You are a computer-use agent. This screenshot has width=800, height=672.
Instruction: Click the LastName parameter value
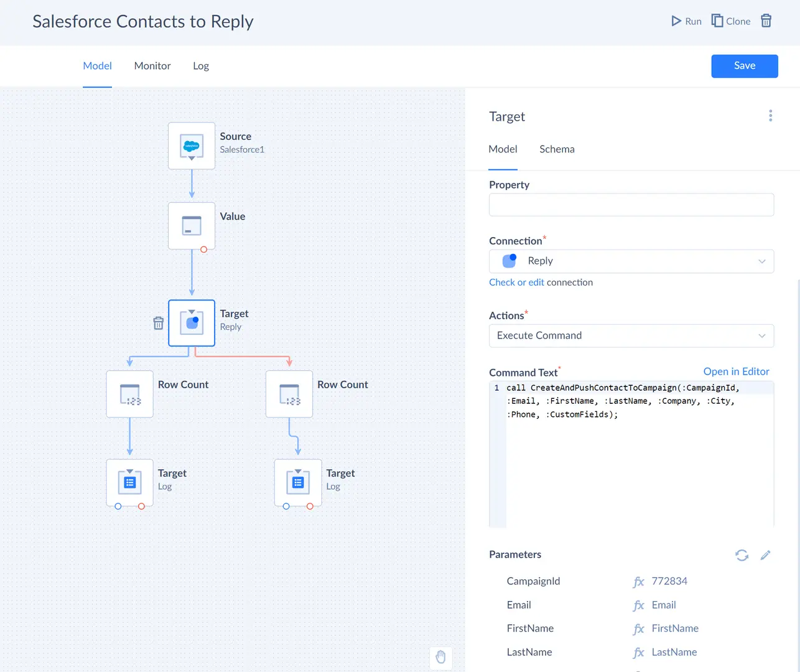point(674,652)
